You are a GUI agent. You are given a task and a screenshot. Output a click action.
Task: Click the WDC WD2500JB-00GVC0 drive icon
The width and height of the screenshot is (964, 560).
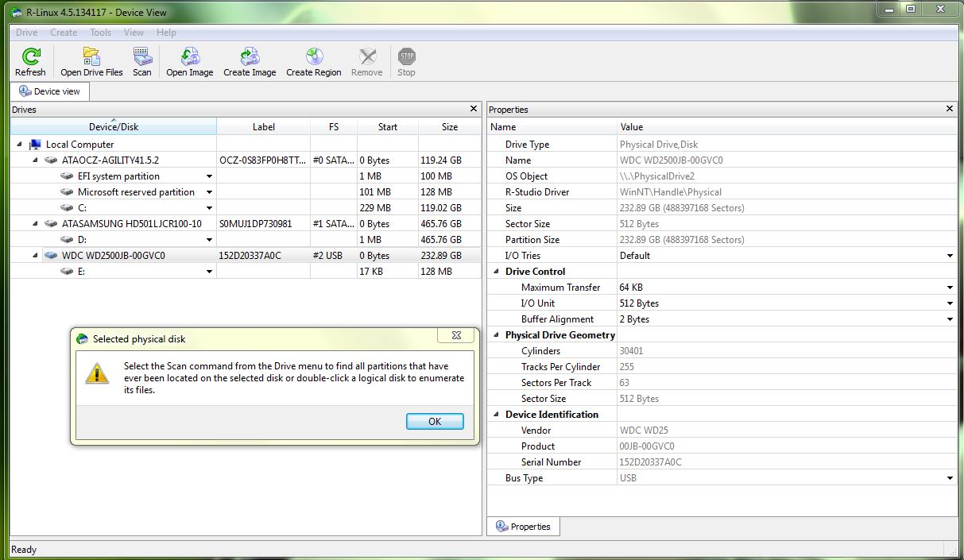tap(51, 256)
